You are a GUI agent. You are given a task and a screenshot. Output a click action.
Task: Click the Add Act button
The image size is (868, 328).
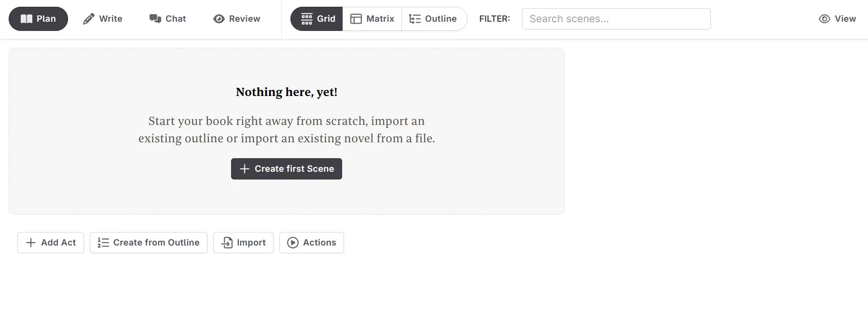click(x=51, y=243)
